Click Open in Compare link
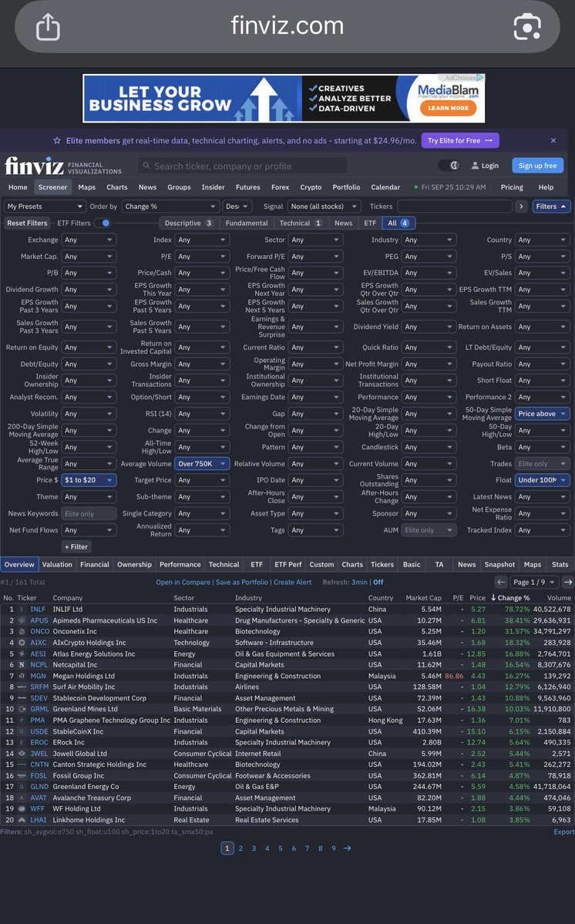 [x=183, y=582]
